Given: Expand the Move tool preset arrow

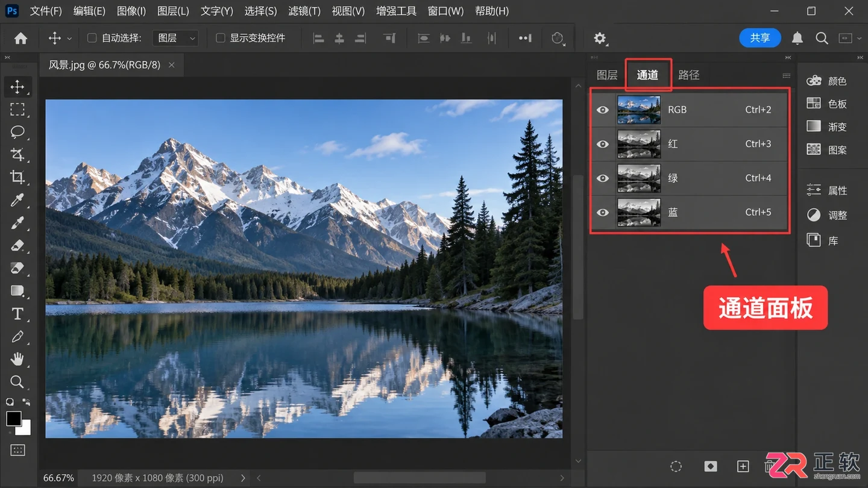Looking at the screenshot, I should coord(69,39).
